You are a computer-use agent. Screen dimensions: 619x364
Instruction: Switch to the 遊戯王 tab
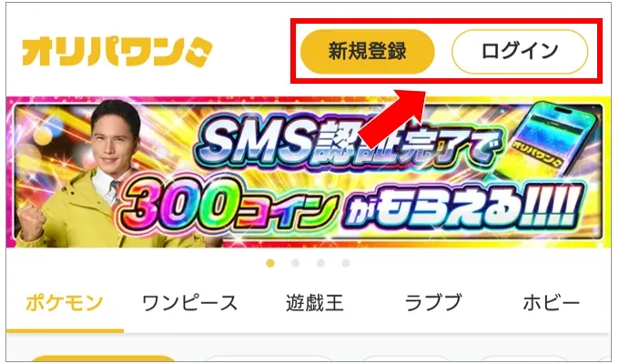coord(315,303)
